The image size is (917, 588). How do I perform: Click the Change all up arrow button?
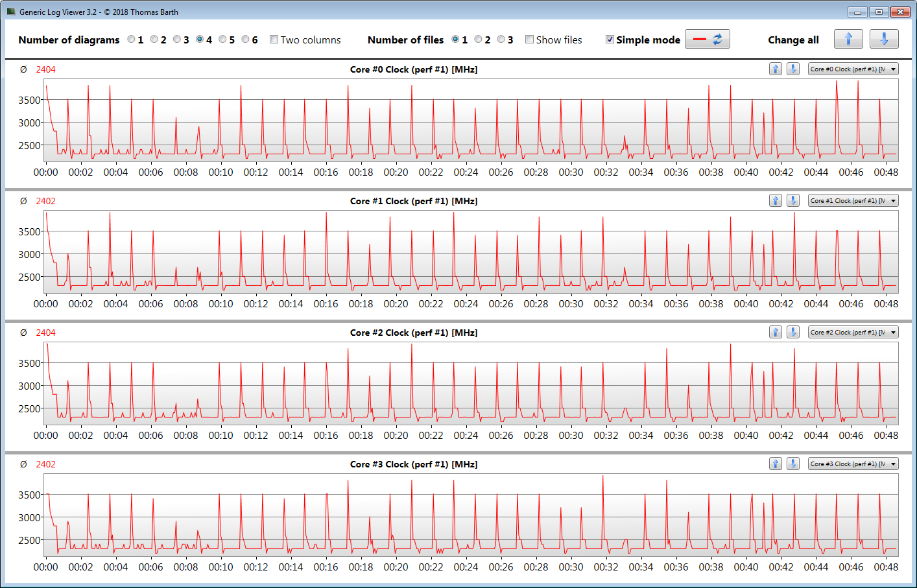tap(848, 39)
